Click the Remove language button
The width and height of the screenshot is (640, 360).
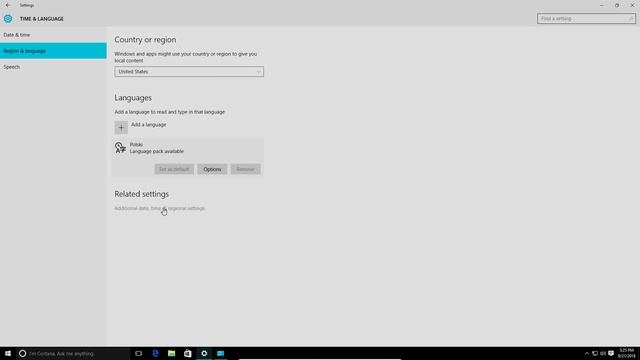coord(245,169)
